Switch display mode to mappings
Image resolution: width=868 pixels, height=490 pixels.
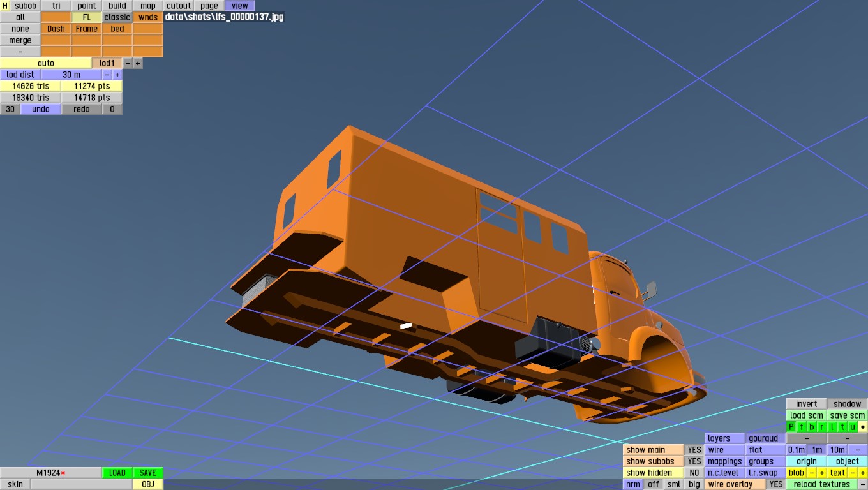[x=725, y=461]
